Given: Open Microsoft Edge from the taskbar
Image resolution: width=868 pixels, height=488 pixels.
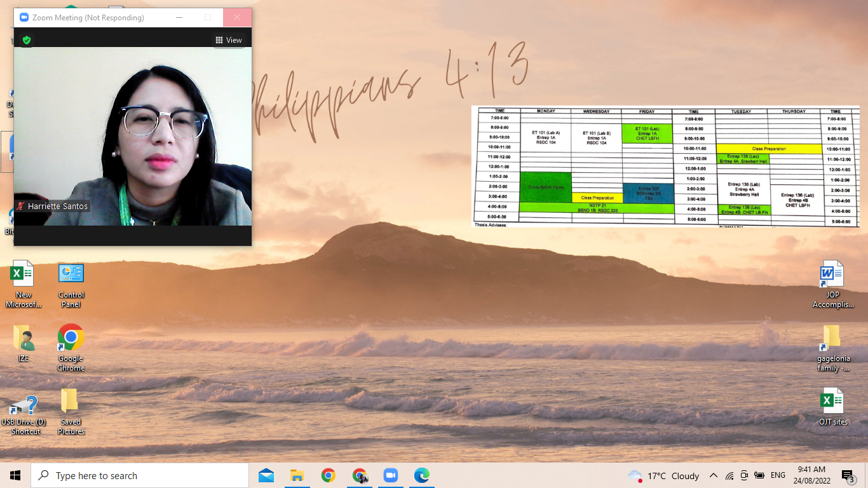Looking at the screenshot, I should [421, 475].
